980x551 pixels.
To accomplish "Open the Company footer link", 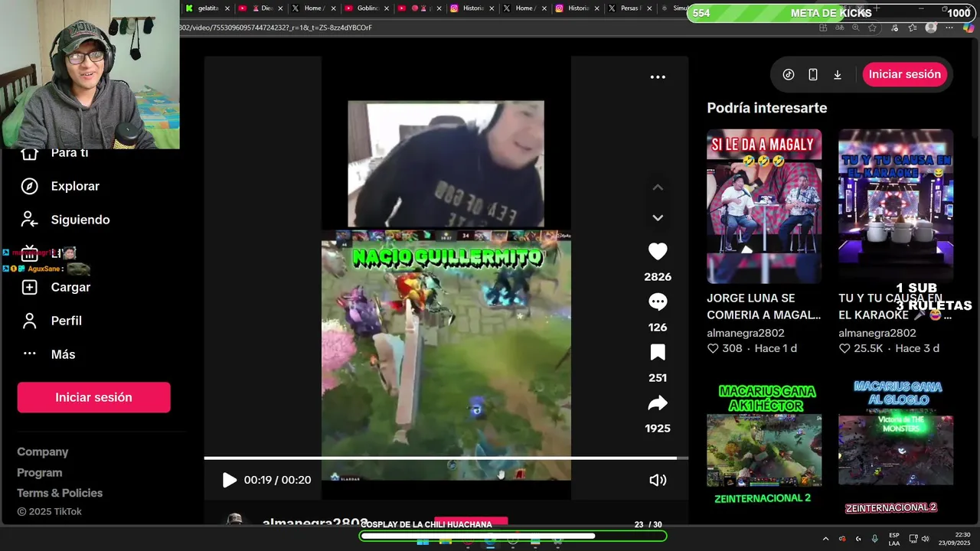I will 43,452.
